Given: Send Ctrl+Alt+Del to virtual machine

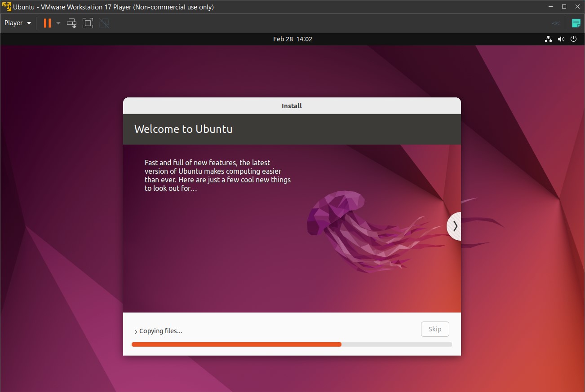Looking at the screenshot, I should pyautogui.click(x=72, y=23).
